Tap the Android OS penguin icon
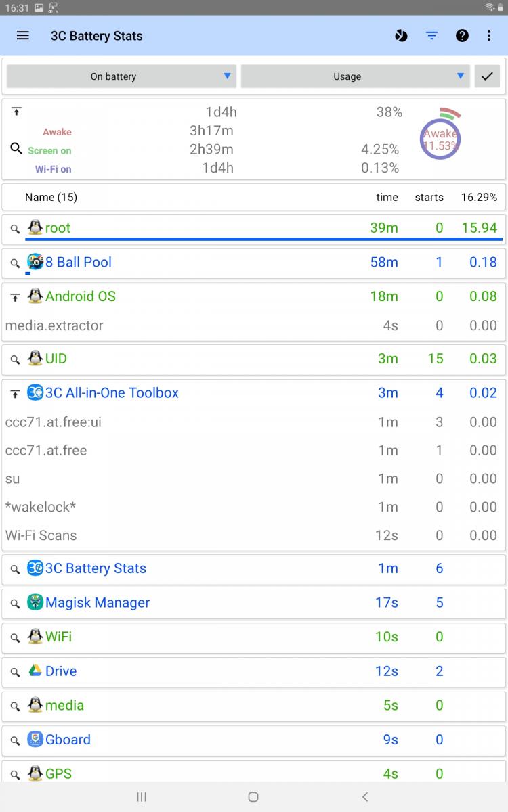The image size is (508, 812). click(x=35, y=296)
